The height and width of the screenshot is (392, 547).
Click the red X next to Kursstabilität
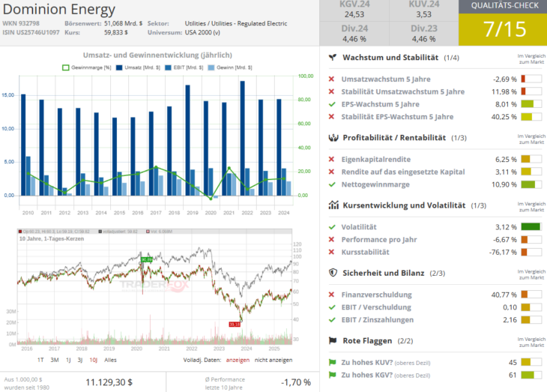(332, 253)
